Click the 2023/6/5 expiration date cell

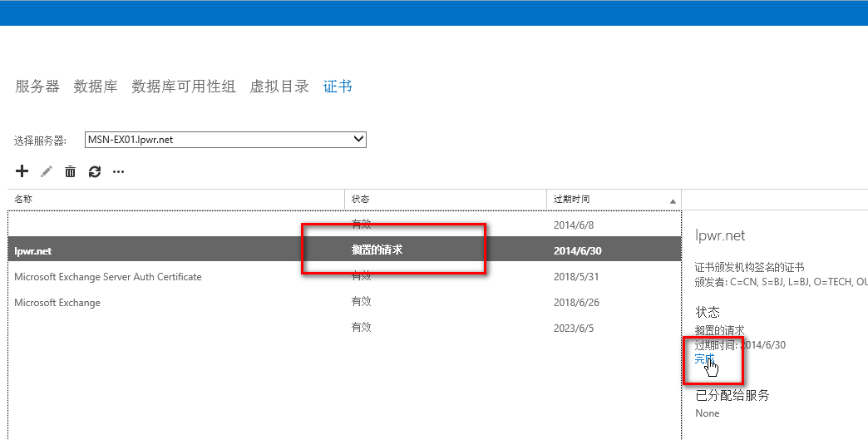574,329
